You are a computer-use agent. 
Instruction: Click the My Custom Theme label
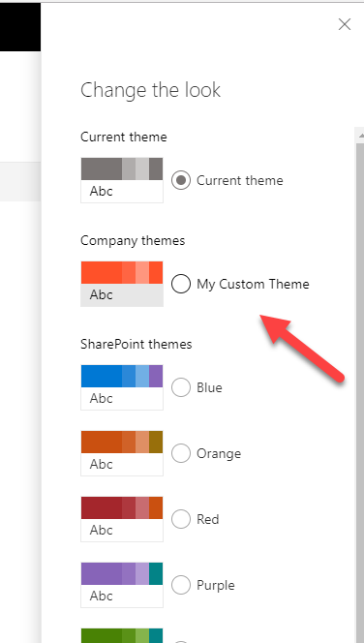(x=253, y=284)
